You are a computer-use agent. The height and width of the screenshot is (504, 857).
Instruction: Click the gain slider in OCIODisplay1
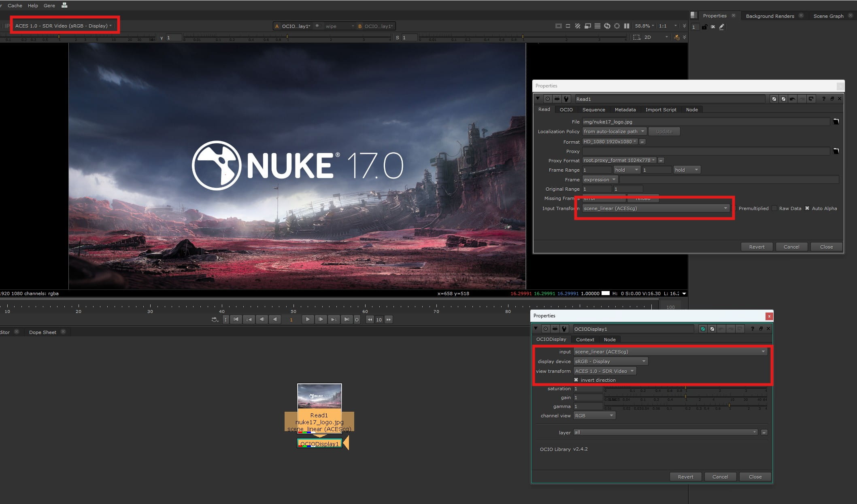(x=685, y=398)
